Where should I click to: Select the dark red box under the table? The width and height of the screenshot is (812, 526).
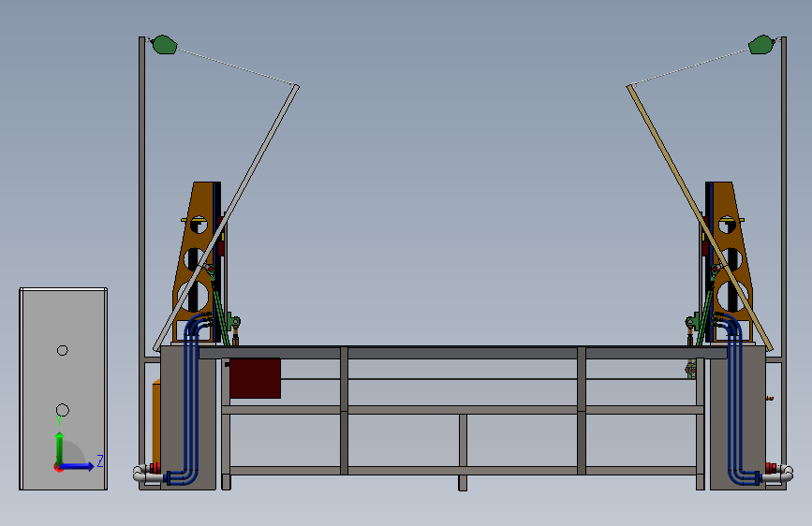point(255,378)
